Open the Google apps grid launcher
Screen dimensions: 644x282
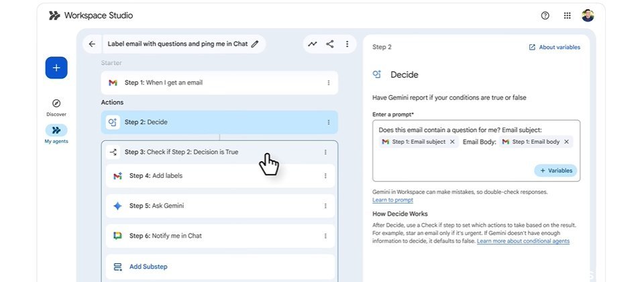(567, 15)
